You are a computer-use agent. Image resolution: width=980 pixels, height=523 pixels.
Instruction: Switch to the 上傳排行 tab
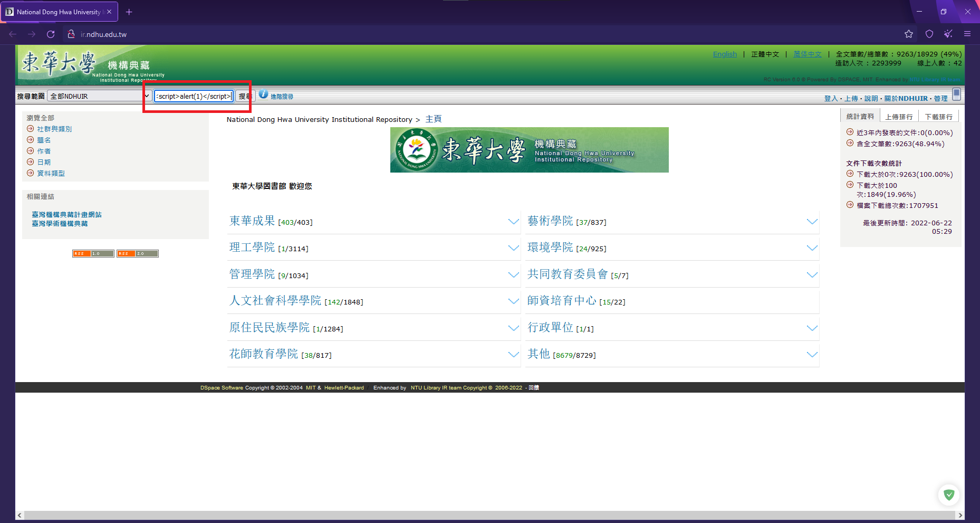coord(899,117)
